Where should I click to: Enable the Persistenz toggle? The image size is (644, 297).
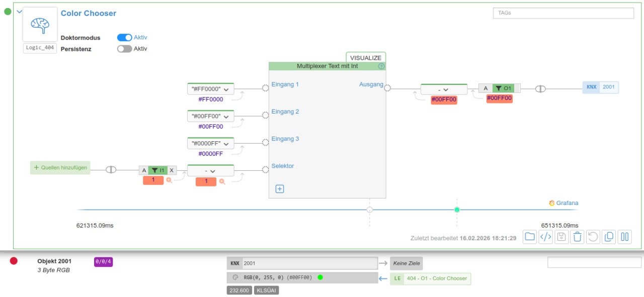click(x=124, y=49)
